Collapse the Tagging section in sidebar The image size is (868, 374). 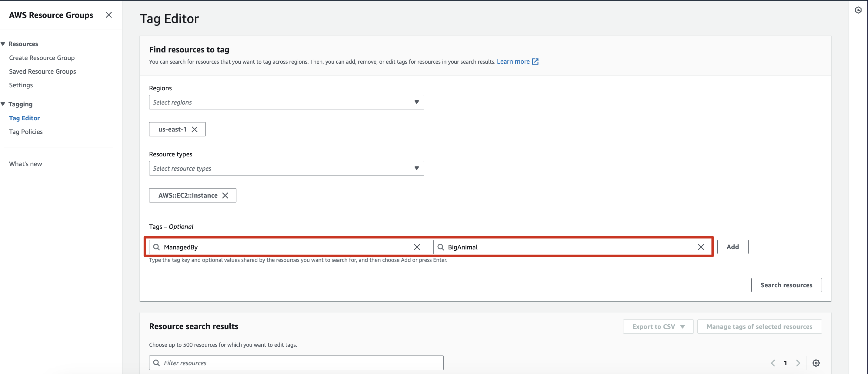coord(3,104)
